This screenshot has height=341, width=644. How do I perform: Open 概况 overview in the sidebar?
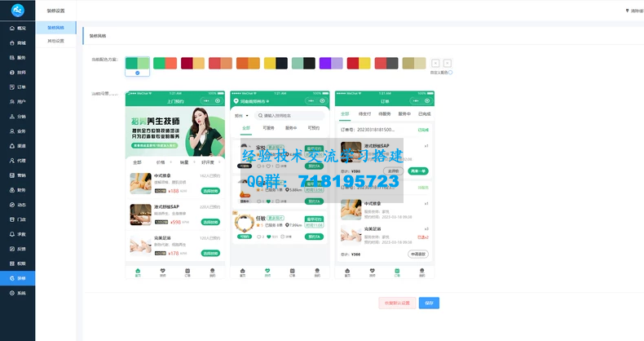[x=17, y=28]
